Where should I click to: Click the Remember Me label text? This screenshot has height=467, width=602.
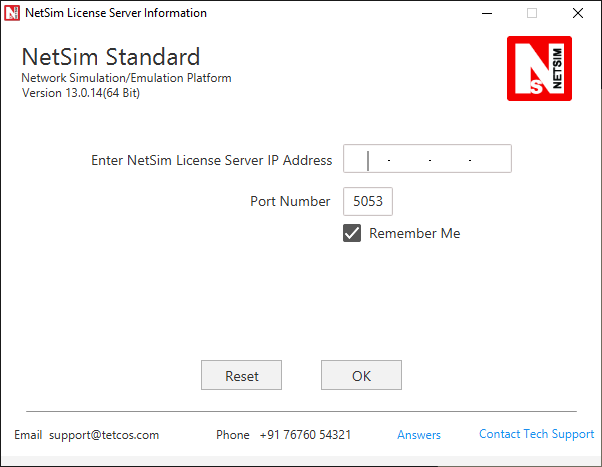point(415,234)
